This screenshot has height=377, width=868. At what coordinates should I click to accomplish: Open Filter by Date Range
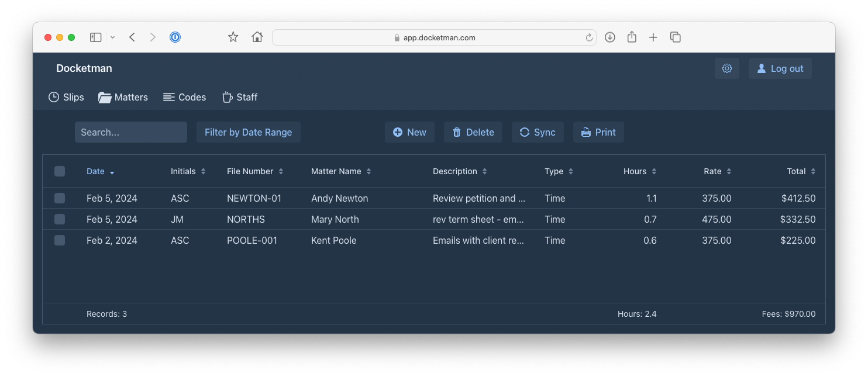pos(249,132)
